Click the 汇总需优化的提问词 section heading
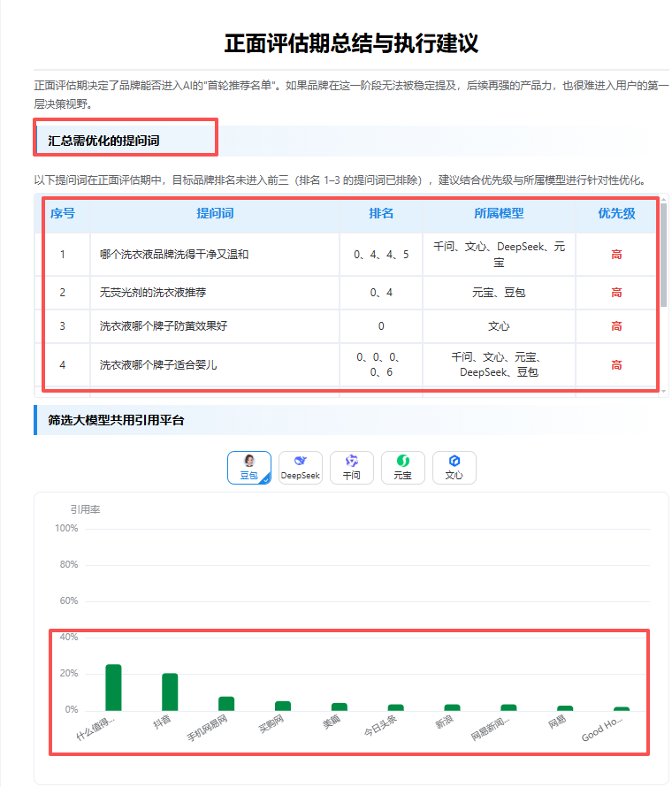The width and height of the screenshot is (672, 787). click(x=103, y=141)
